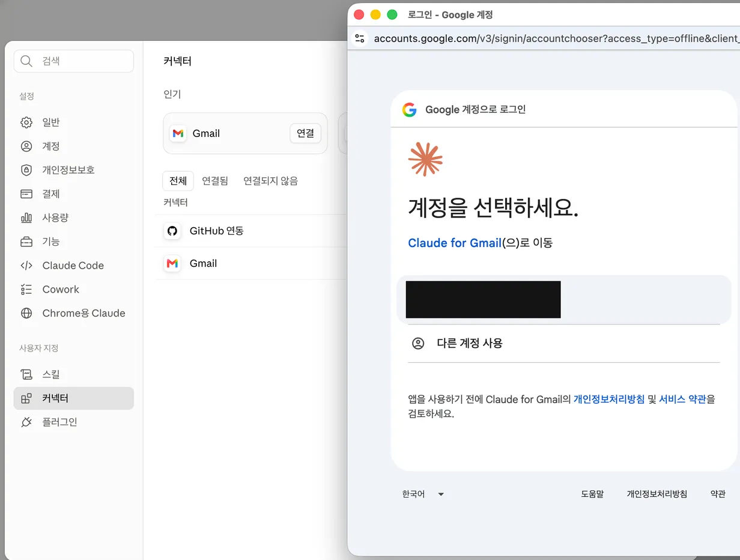Click the 계정을 선택하세요 heading
740x560 pixels.
pyautogui.click(x=493, y=208)
